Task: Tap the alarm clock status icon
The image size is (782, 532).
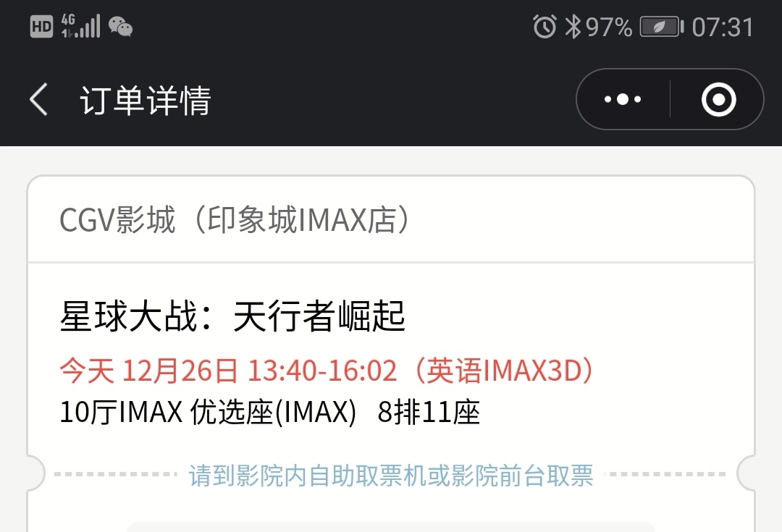Action: 545,27
